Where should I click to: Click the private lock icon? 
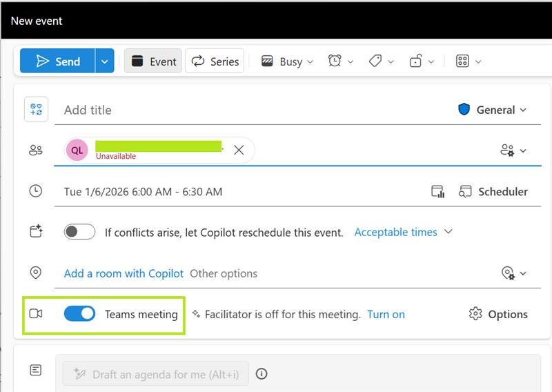click(416, 61)
